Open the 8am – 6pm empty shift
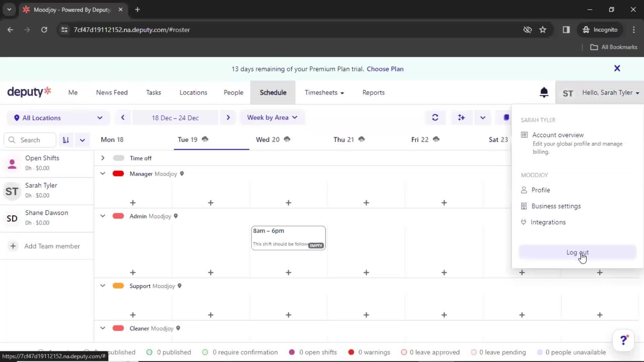 (288, 238)
